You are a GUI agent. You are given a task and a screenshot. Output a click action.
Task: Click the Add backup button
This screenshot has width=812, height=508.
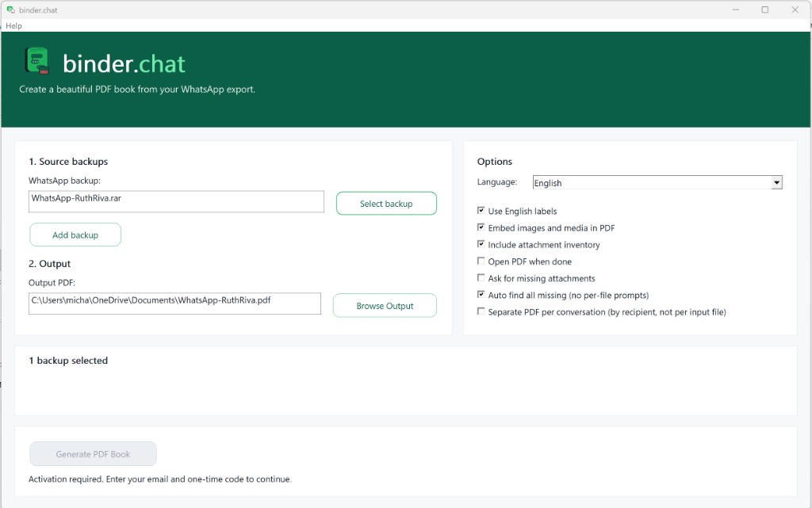point(75,235)
